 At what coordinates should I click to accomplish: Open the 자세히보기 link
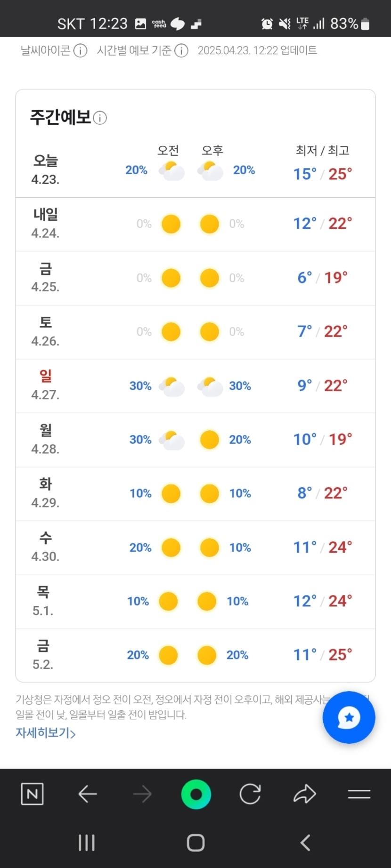pos(42,733)
